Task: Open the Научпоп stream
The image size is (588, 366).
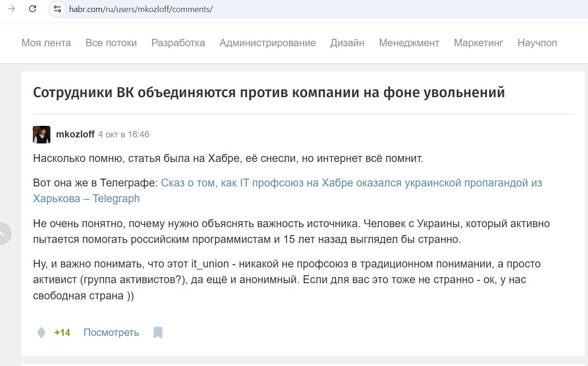Action: pos(537,43)
